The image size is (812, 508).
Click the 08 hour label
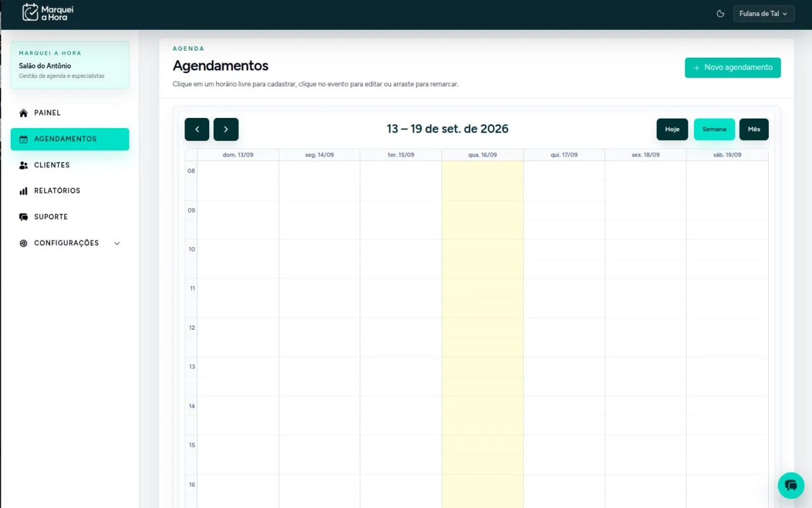click(x=191, y=171)
